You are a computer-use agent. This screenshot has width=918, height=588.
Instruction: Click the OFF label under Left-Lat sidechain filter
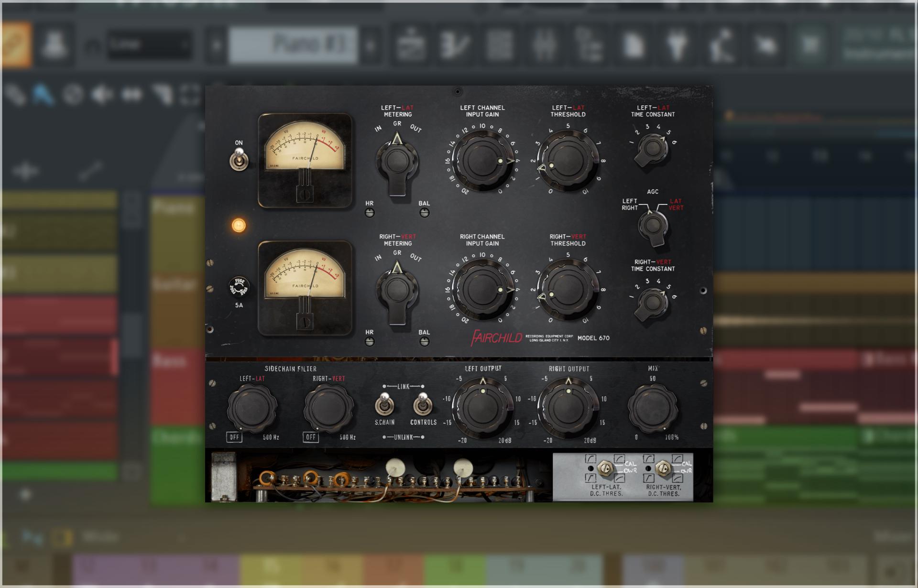pyautogui.click(x=234, y=437)
